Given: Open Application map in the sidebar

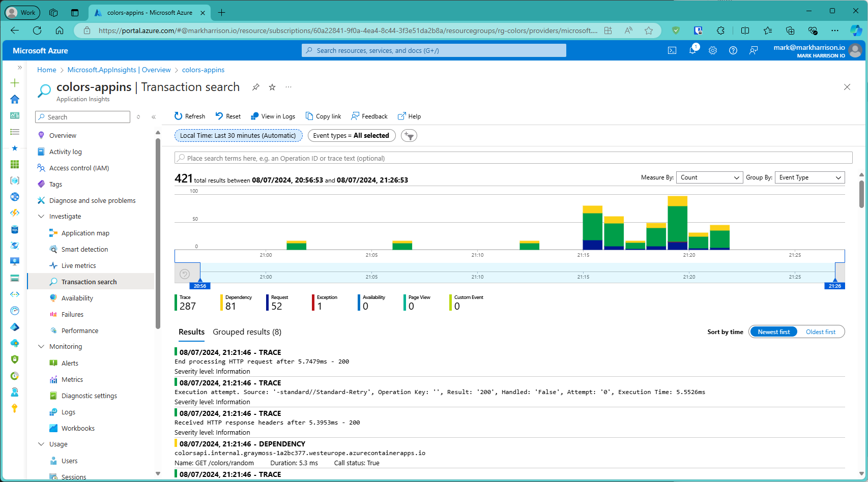Looking at the screenshot, I should coord(85,233).
